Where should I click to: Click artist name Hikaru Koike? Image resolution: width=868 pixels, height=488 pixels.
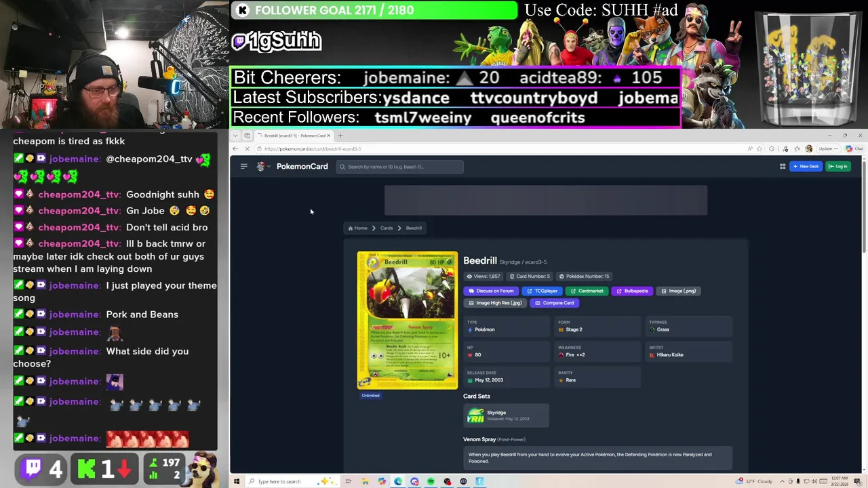click(669, 355)
